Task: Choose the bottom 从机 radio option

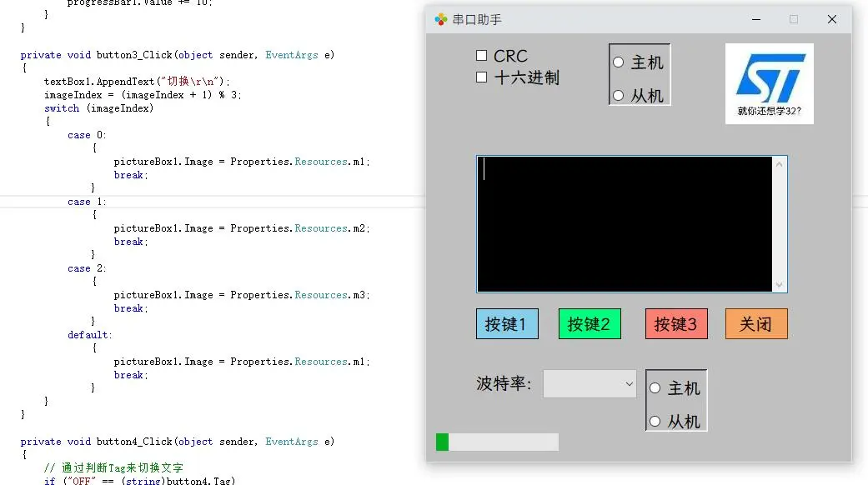Action: [655, 422]
